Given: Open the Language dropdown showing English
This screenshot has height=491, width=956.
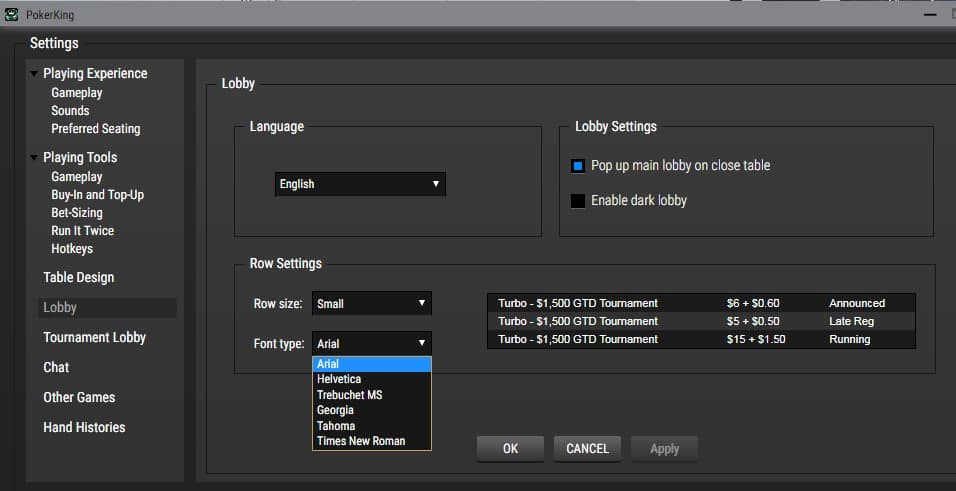Looking at the screenshot, I should point(360,184).
